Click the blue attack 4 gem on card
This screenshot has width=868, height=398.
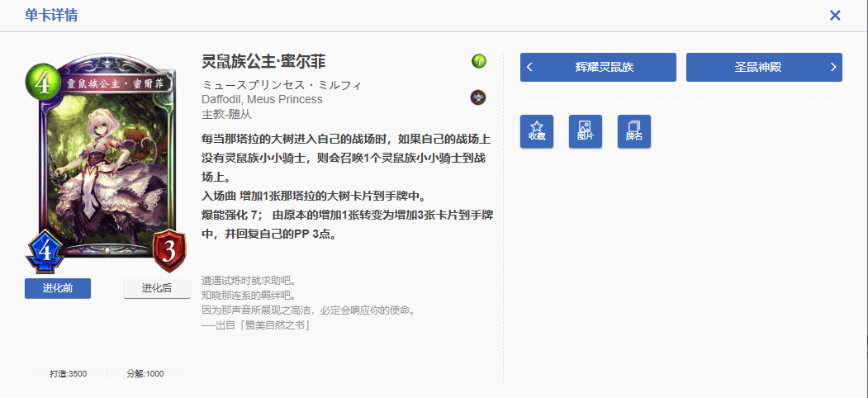tap(46, 252)
